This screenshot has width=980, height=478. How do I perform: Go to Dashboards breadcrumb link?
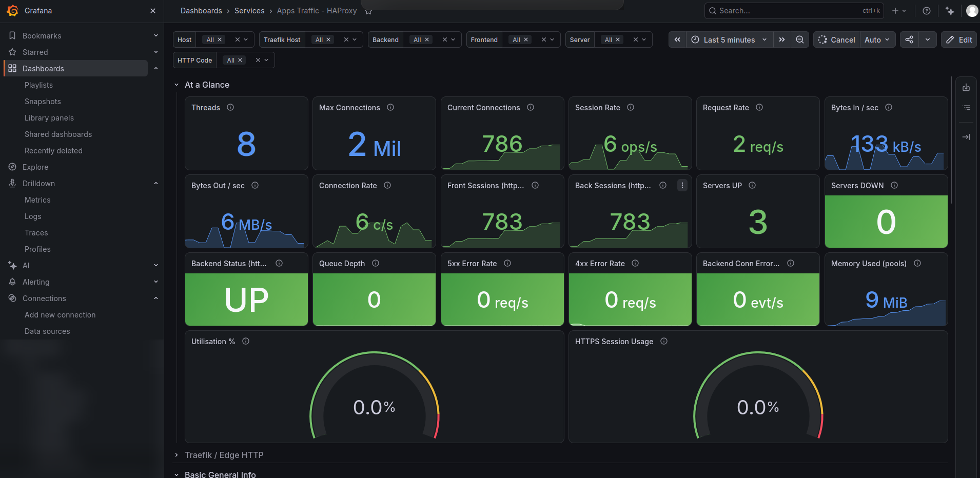point(201,11)
